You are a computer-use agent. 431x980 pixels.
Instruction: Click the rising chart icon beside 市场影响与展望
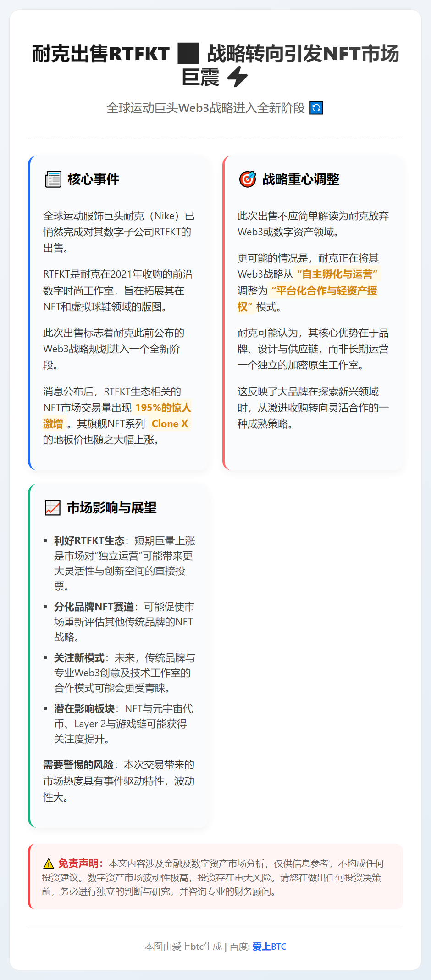click(53, 508)
